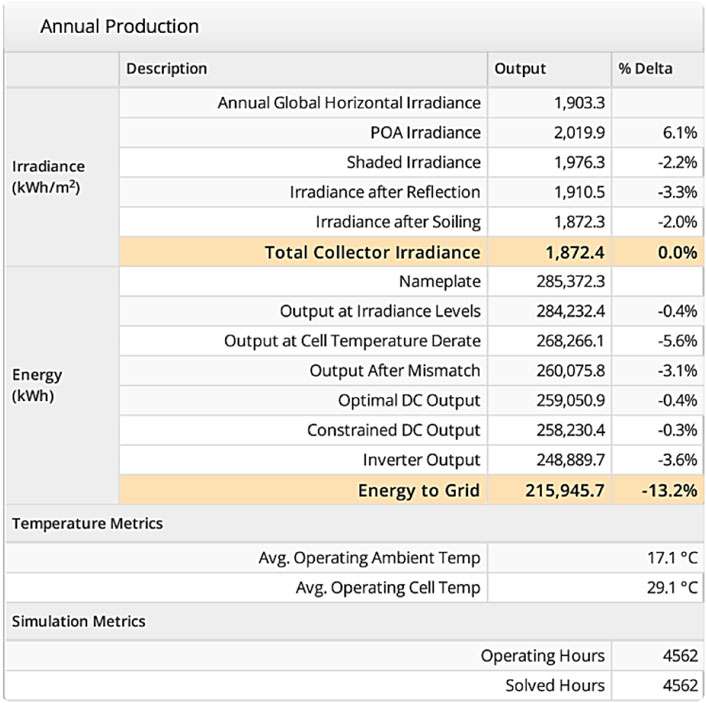Select the POA Irradiance row label
706x703 pixels.
click(425, 132)
